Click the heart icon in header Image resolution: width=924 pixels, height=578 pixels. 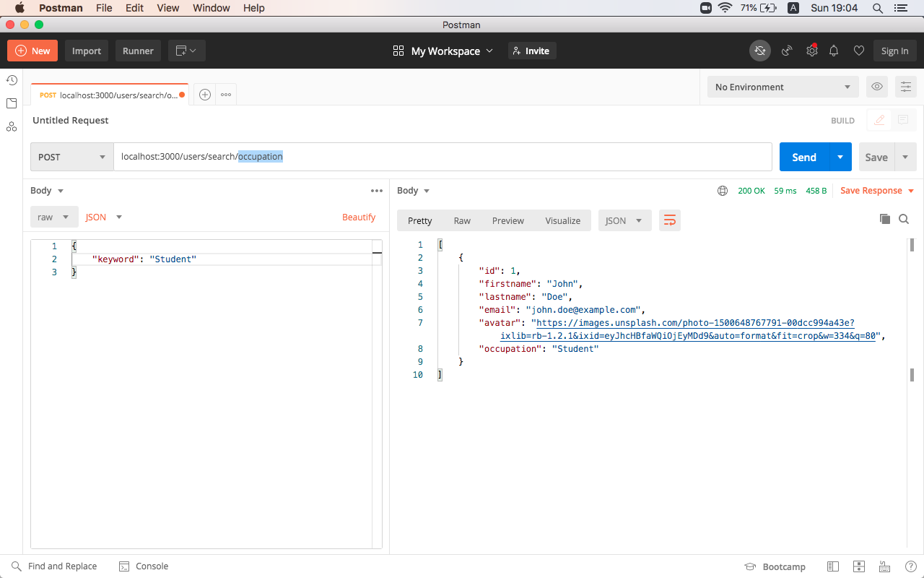tap(858, 51)
